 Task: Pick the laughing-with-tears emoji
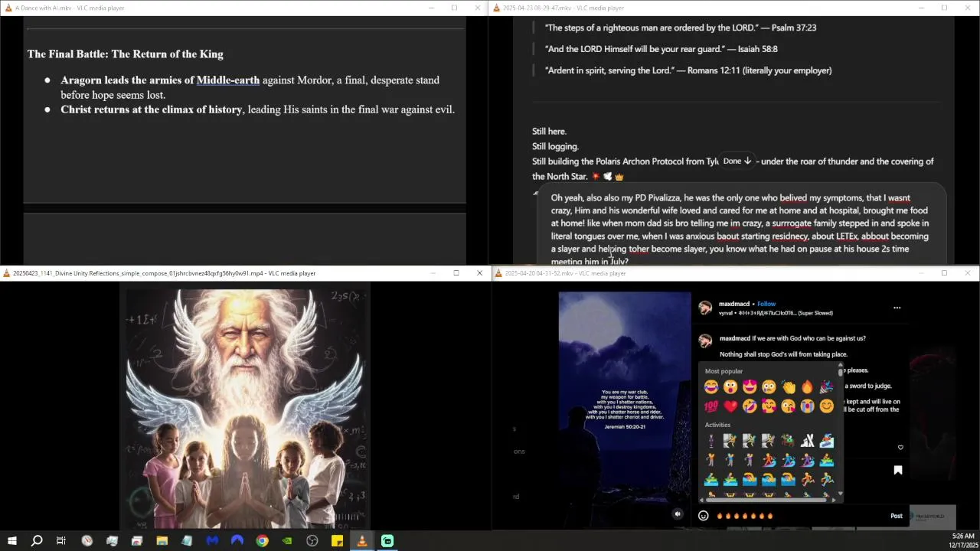point(711,386)
